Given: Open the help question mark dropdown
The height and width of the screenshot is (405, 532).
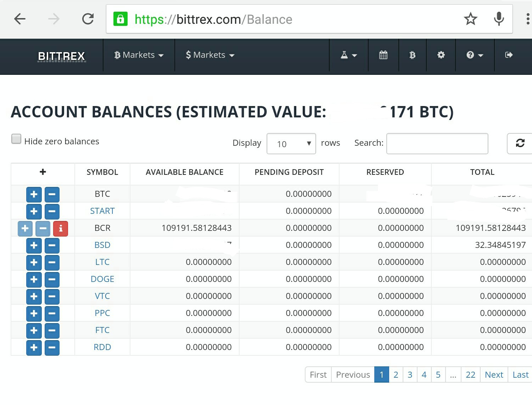Looking at the screenshot, I should (475, 55).
